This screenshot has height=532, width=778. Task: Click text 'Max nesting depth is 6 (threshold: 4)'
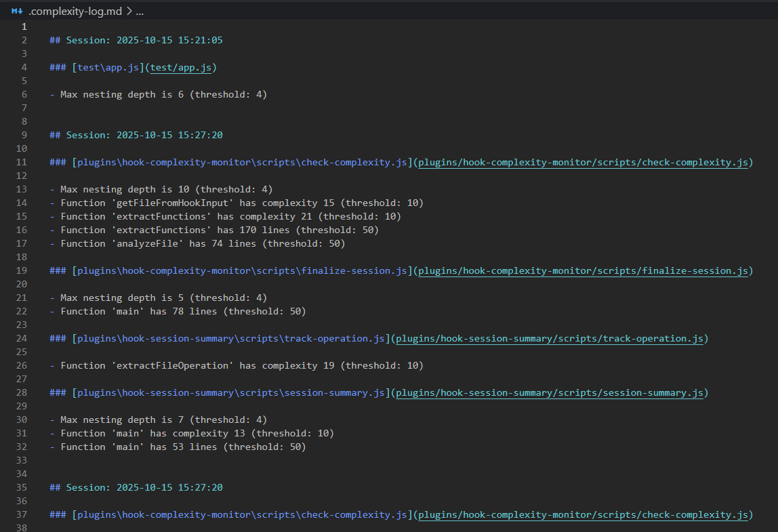(164, 94)
